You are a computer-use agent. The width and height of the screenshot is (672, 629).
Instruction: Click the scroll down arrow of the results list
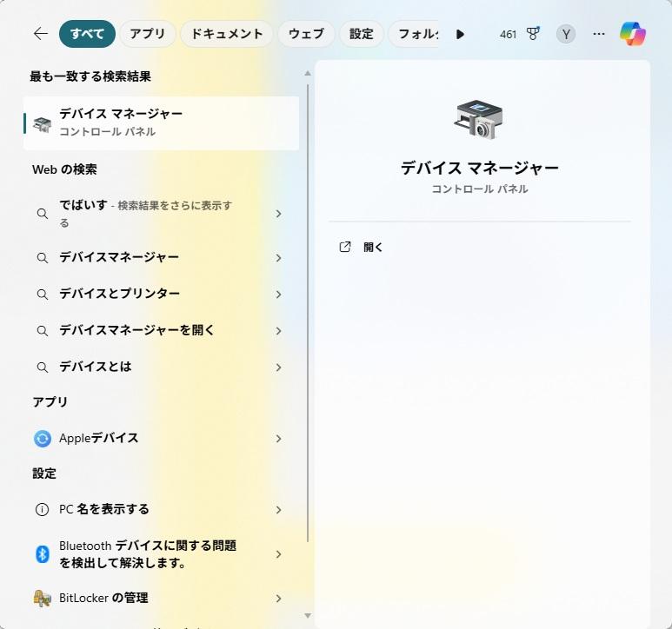coord(308,616)
